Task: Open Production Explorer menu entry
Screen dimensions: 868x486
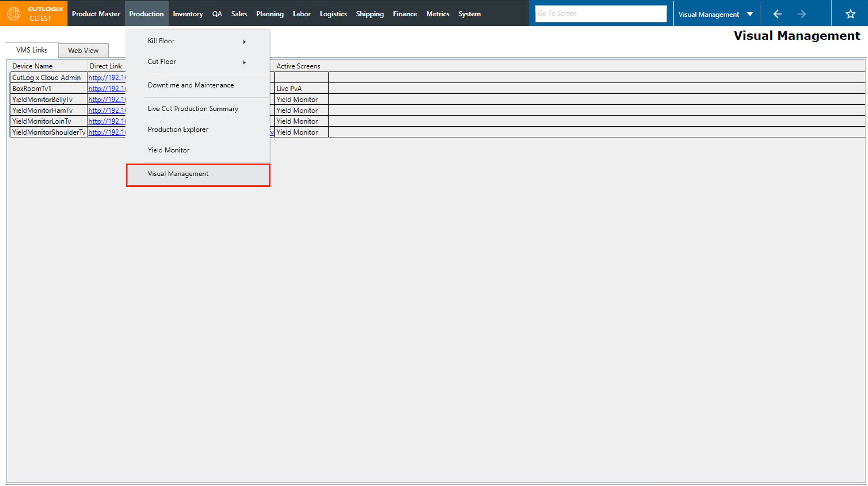Action: [x=178, y=129]
